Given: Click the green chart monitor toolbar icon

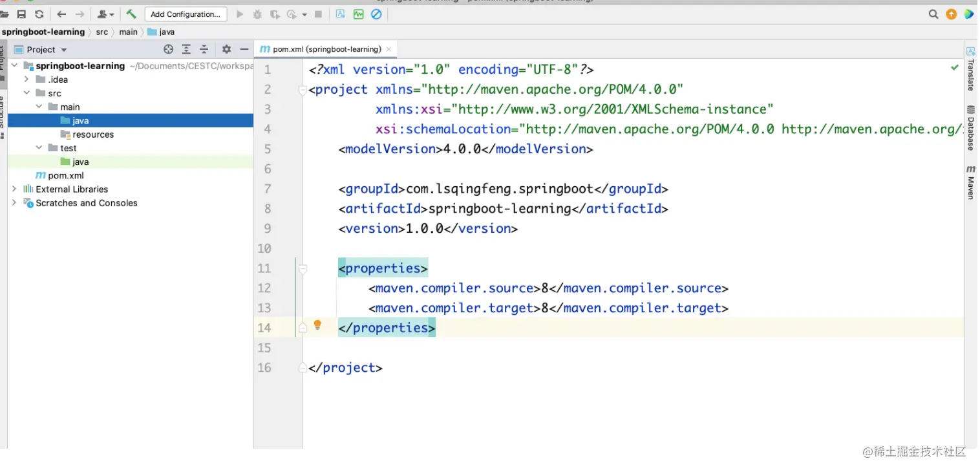Looking at the screenshot, I should click(359, 14).
